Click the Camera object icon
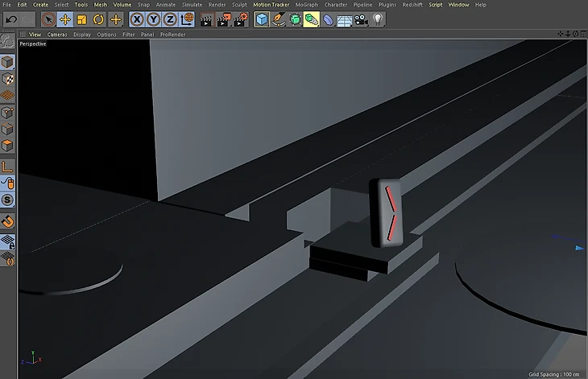 click(361, 19)
